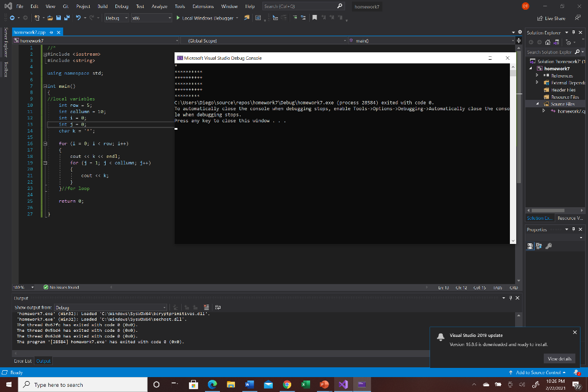Open the Tools menu
The width and height of the screenshot is (588, 392).
click(179, 6)
